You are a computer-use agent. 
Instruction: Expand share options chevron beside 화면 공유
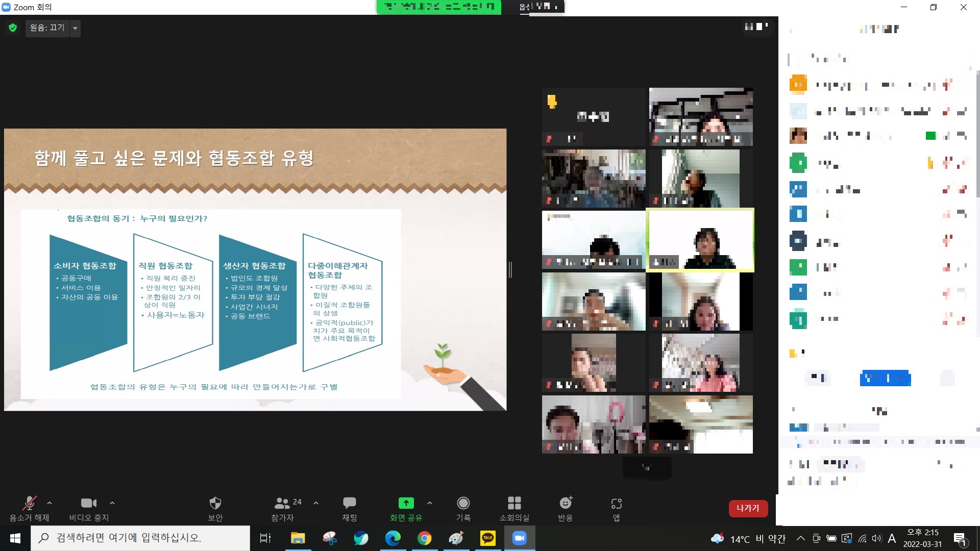click(430, 503)
